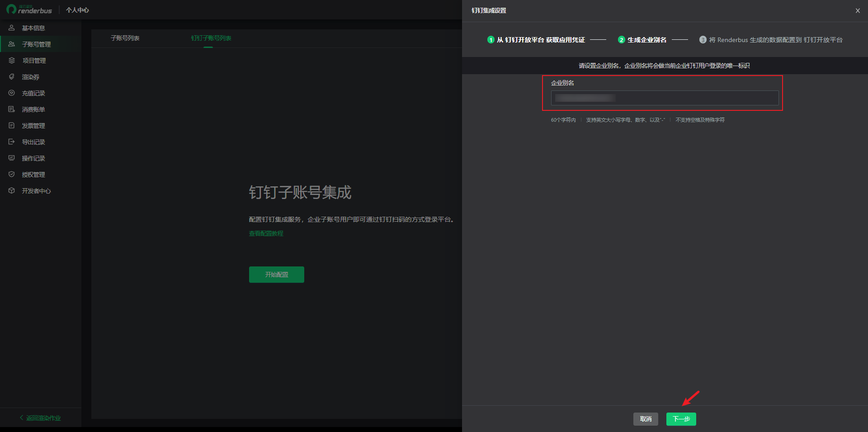Open 渲染券 in the sidebar
The image size is (868, 432).
(41, 77)
